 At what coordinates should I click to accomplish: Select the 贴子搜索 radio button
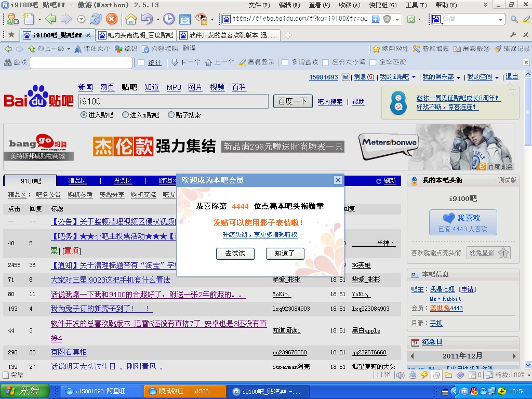[171, 115]
